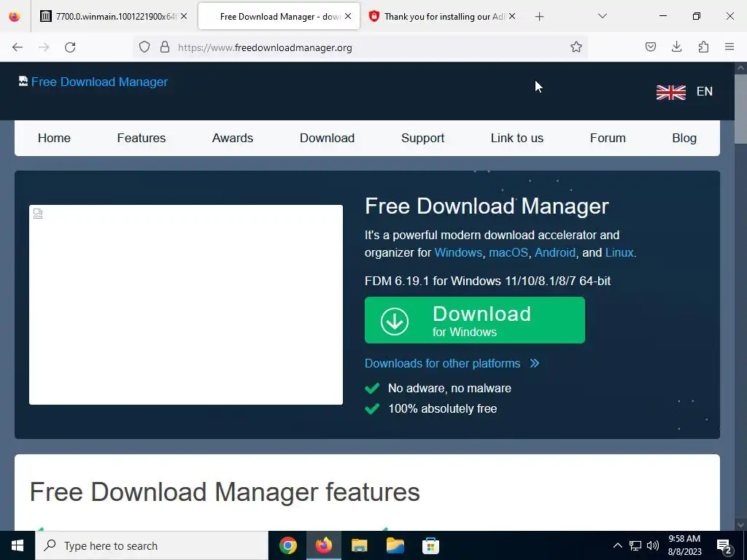This screenshot has width=747, height=560.
Task: Reload the page with the refresh icon
Action: tap(70, 47)
